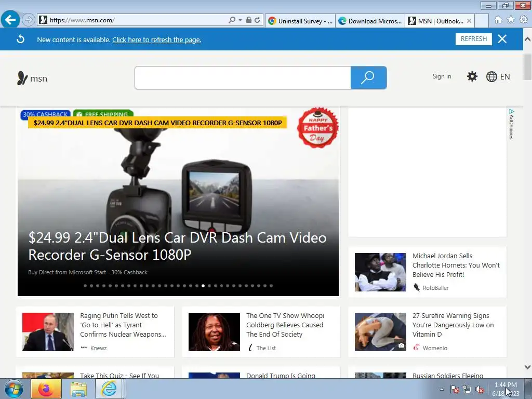Open browser Tools gear icon
Screen dimensions: 532x399
(x=524, y=20)
